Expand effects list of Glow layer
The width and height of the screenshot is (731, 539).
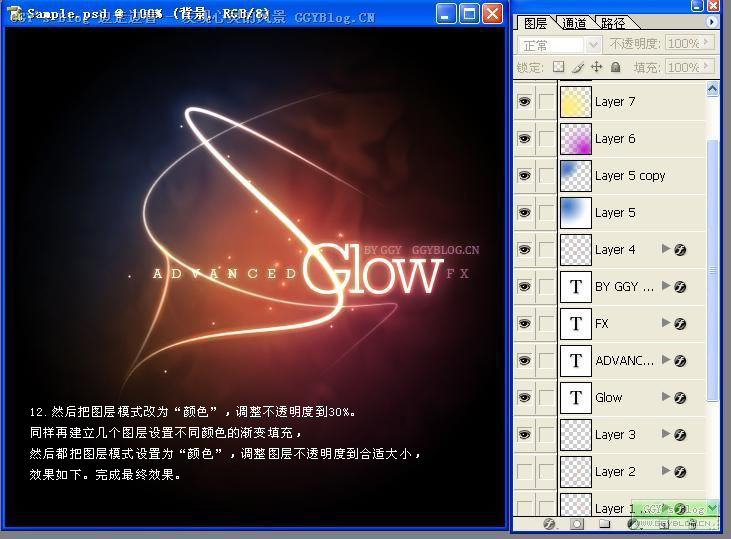tap(666, 397)
